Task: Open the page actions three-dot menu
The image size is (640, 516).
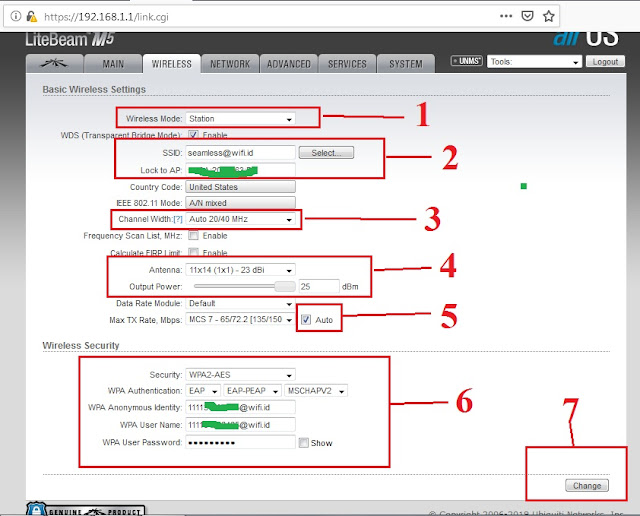Action: pos(506,16)
